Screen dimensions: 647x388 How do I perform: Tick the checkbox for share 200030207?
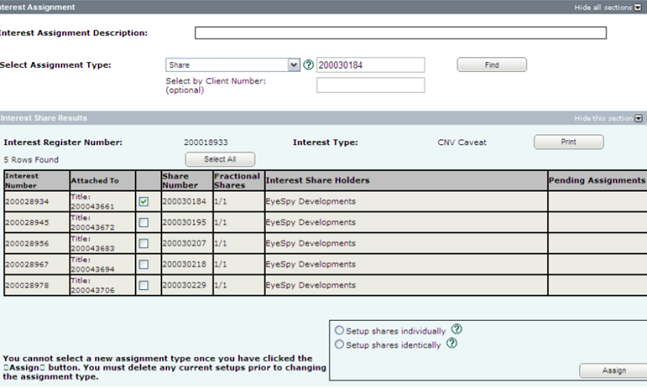coord(144,244)
